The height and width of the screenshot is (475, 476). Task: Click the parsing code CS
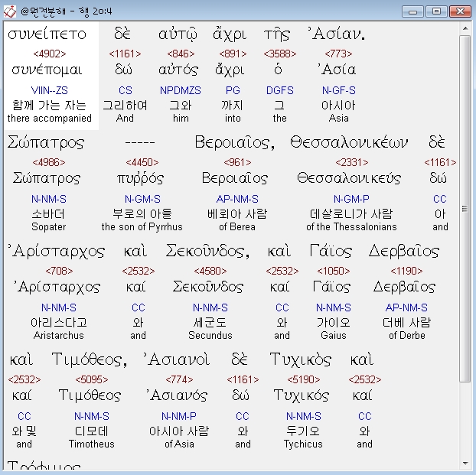tap(125, 90)
